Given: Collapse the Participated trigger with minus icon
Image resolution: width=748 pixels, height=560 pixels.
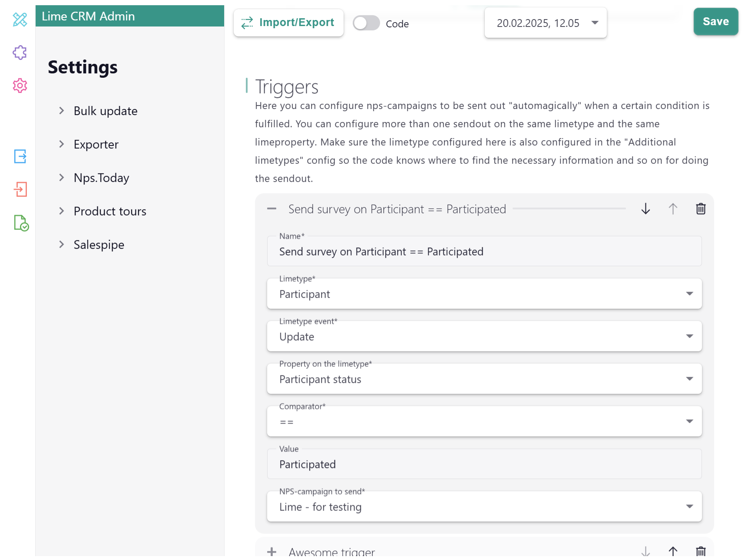Looking at the screenshot, I should [272, 209].
